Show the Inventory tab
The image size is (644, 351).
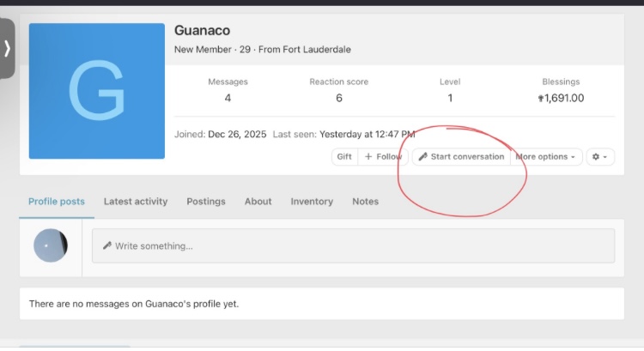point(312,202)
